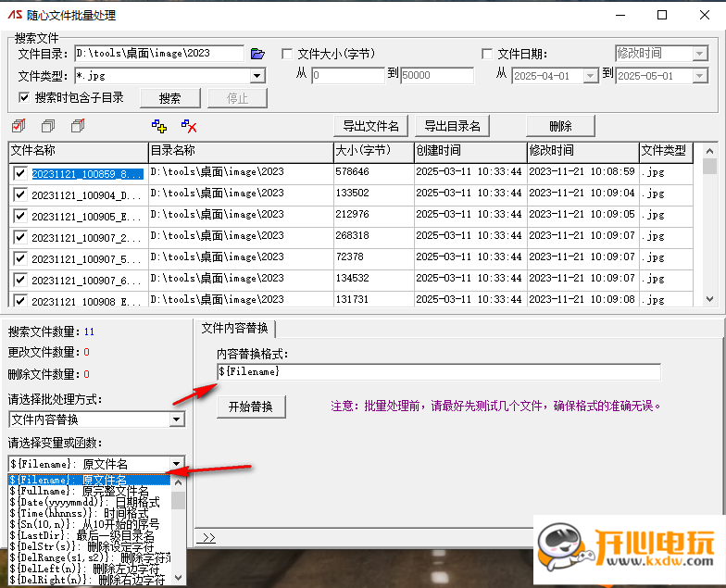Click the minimum file size field

[x=348, y=75]
